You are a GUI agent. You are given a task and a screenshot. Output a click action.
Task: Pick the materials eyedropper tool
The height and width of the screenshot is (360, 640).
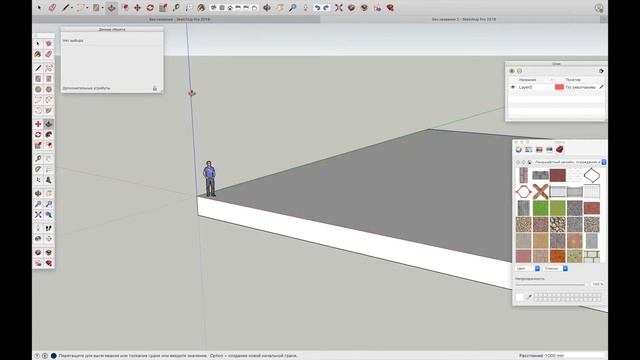click(529, 297)
